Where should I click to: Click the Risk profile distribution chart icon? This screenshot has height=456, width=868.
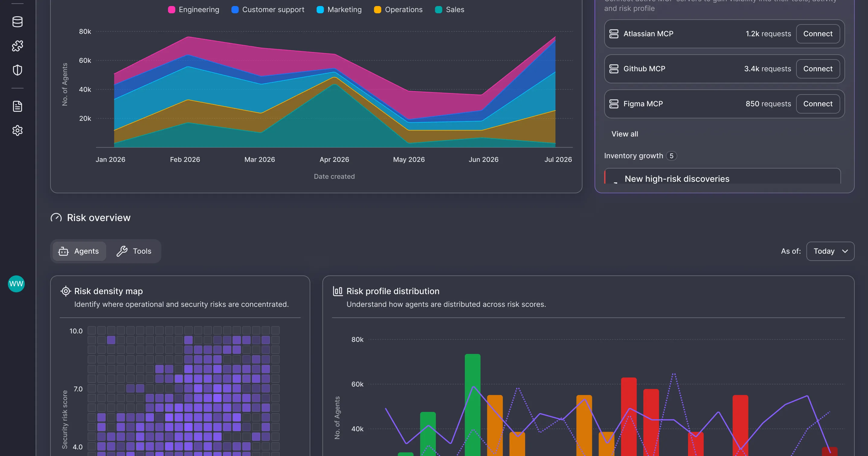(338, 291)
